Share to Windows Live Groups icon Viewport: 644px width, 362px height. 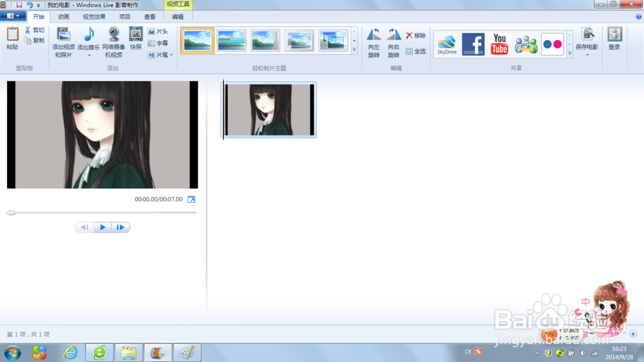526,44
